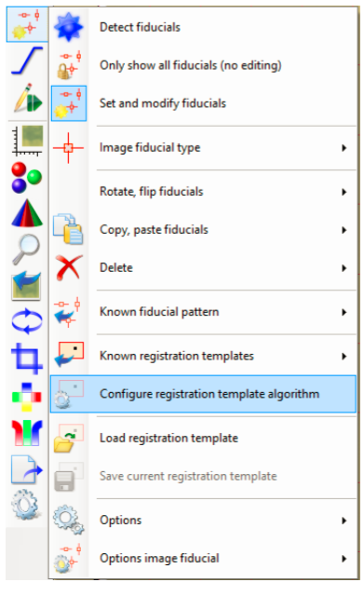Select Only show all fiducials (no editing)
Screen dimensions: 364x596
[x=203, y=65]
